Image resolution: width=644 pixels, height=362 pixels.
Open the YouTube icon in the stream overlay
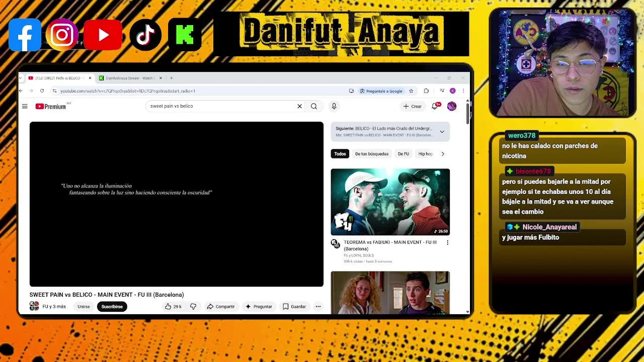click(x=103, y=35)
